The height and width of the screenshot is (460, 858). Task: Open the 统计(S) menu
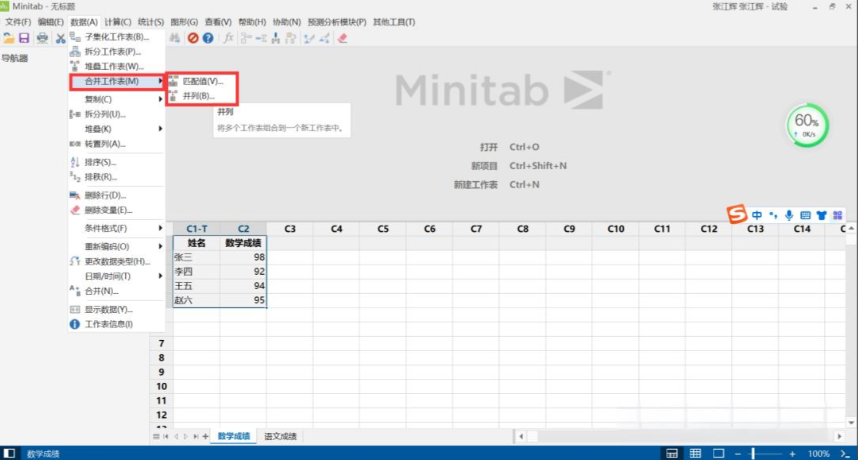tap(150, 22)
